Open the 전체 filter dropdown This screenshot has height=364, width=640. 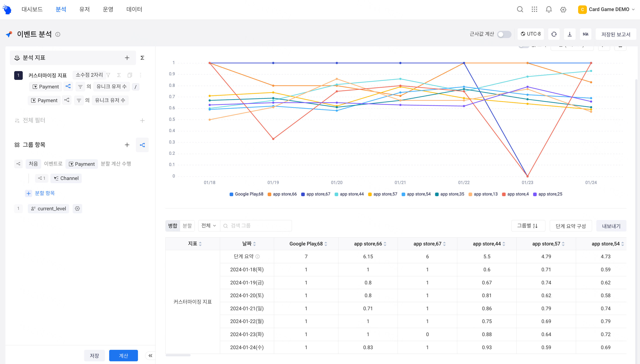click(x=209, y=226)
